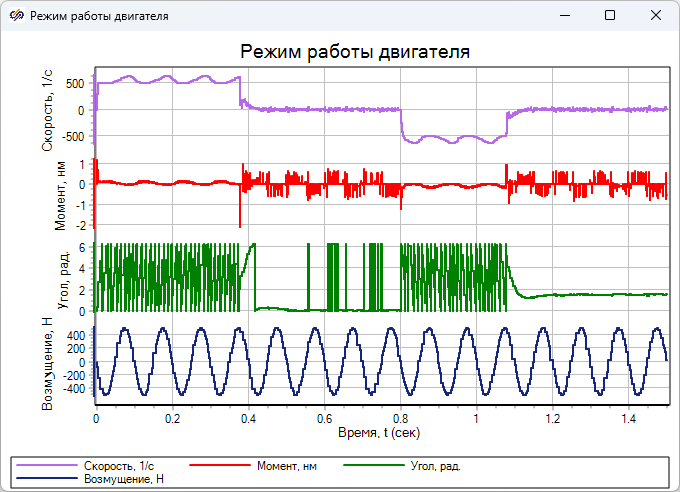Click the navy Возмущение line sample in legend
The width and height of the screenshot is (680, 492).
pos(47,479)
